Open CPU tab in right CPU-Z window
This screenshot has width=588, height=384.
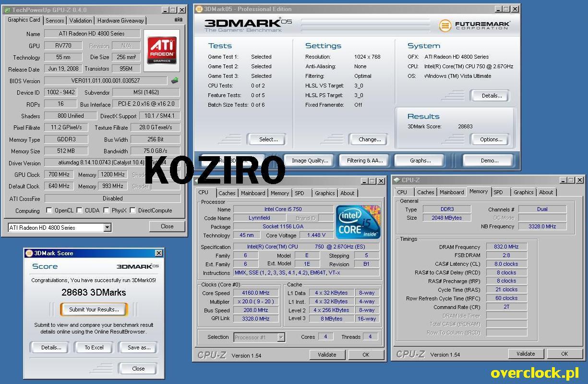click(402, 192)
